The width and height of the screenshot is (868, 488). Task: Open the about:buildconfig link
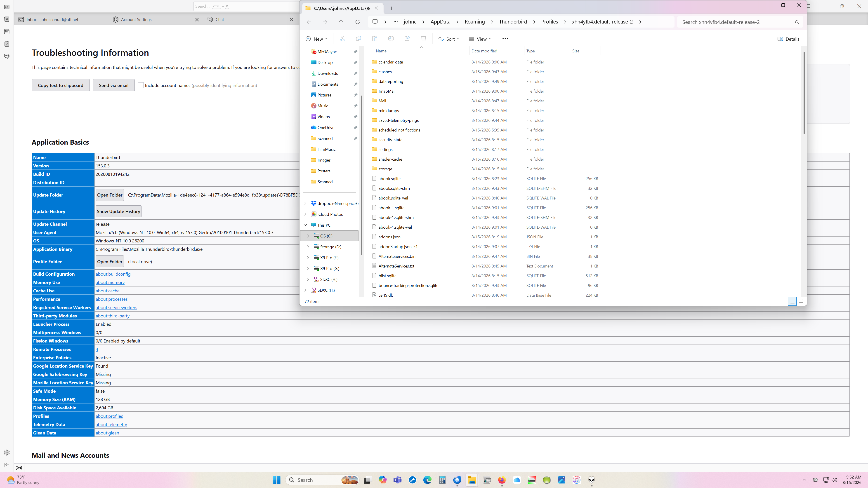click(113, 274)
